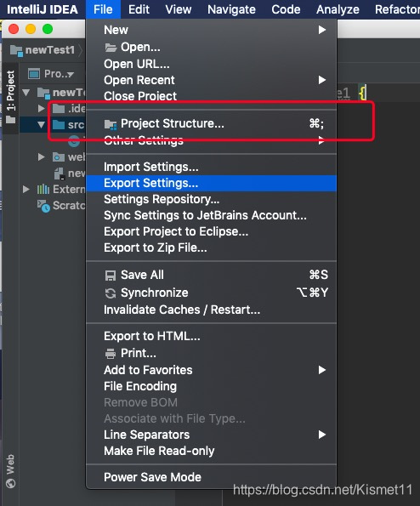Image resolution: width=420 pixels, height=506 pixels.
Task: Click the Save All floppy icon
Action: 111,276
